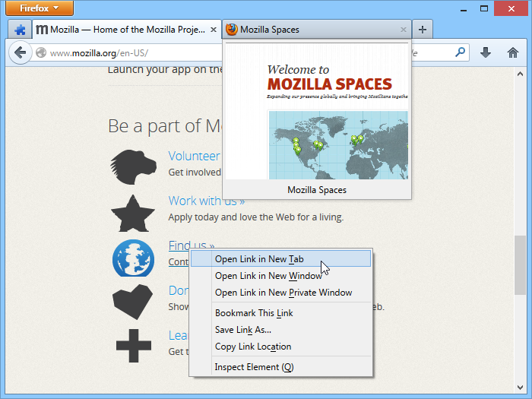Viewport: 532px width, 399px height.
Task: Minimize the Firefox window
Action: coord(464,9)
